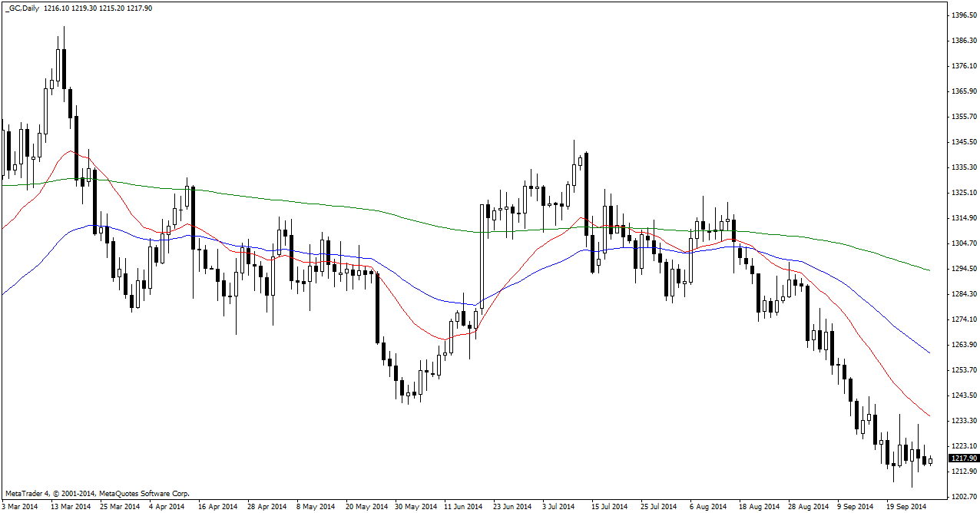
Task: Click the 11 Jun 2014 date label
Action: [x=464, y=507]
